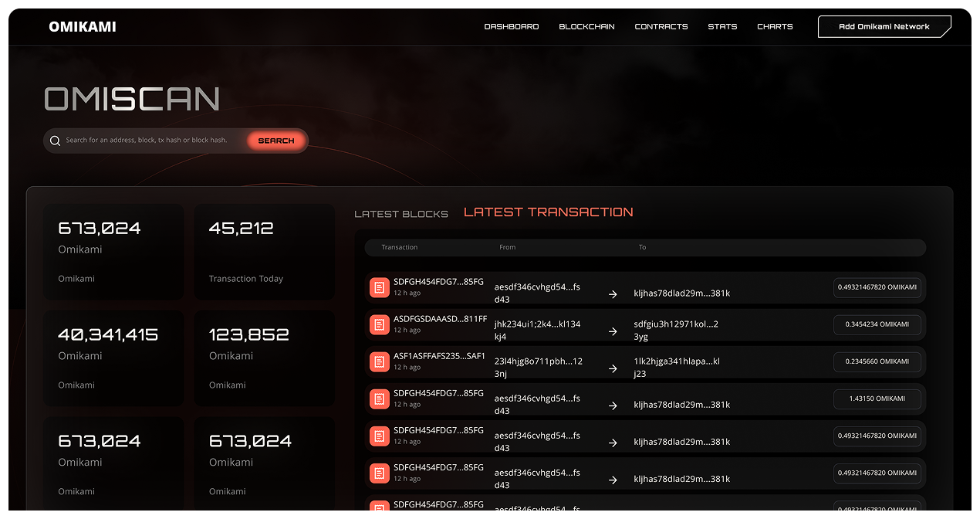980x519 pixels.
Task: Select the Latest Transaction tab
Action: [x=548, y=212]
